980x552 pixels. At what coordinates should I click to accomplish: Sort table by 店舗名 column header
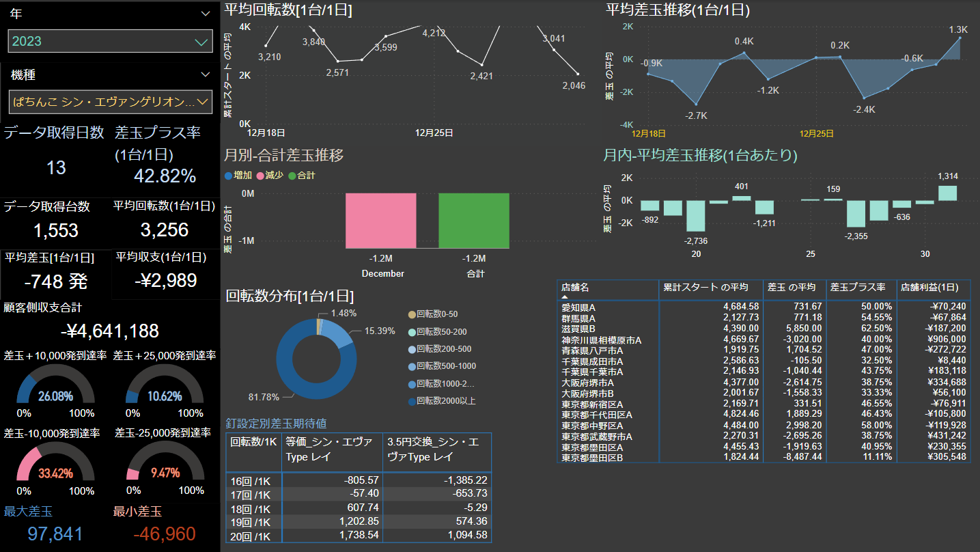pyautogui.click(x=575, y=288)
